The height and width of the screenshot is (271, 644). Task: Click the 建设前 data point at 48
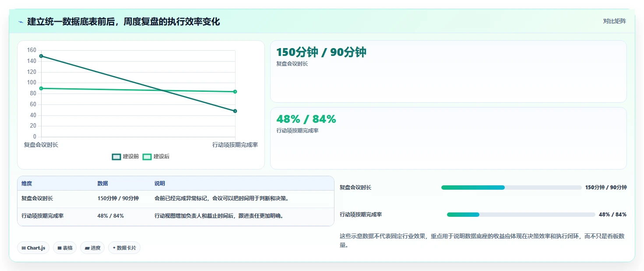click(235, 111)
